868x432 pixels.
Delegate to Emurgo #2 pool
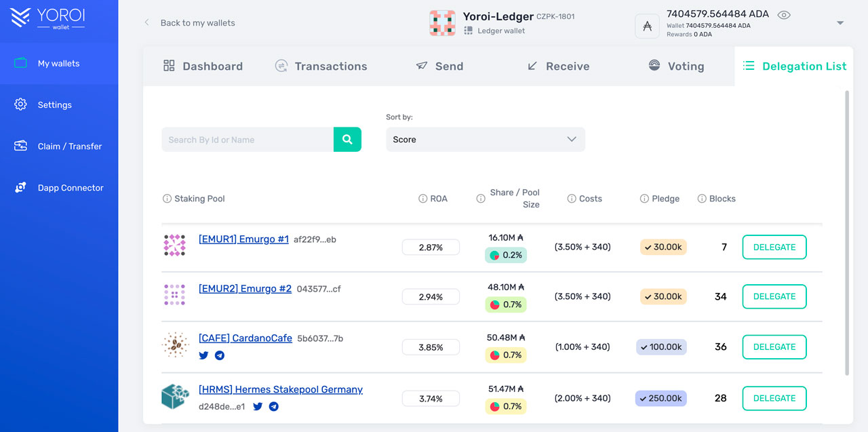coord(774,296)
